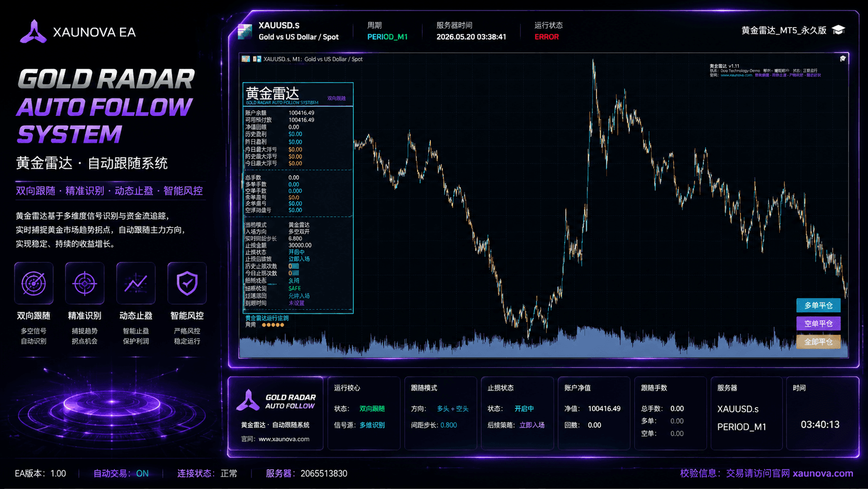Click the PERIOD_M1 value under 周期
This screenshot has width=868, height=489.
point(387,37)
